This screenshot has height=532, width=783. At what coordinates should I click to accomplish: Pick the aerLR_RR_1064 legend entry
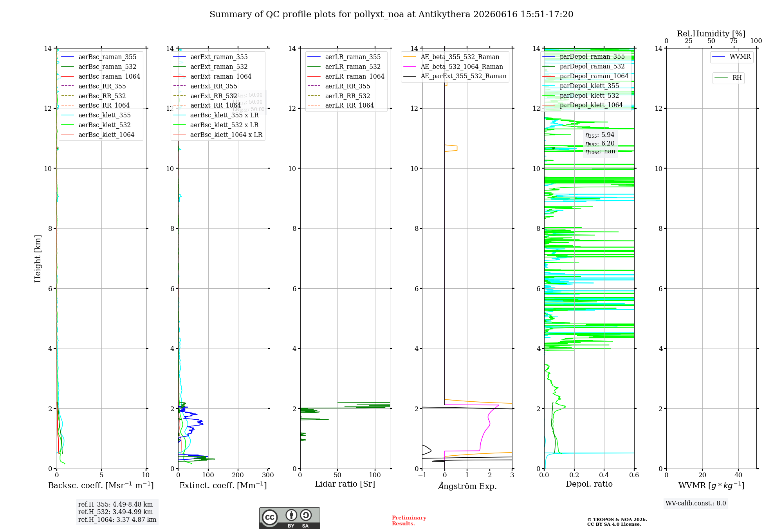tap(341, 106)
